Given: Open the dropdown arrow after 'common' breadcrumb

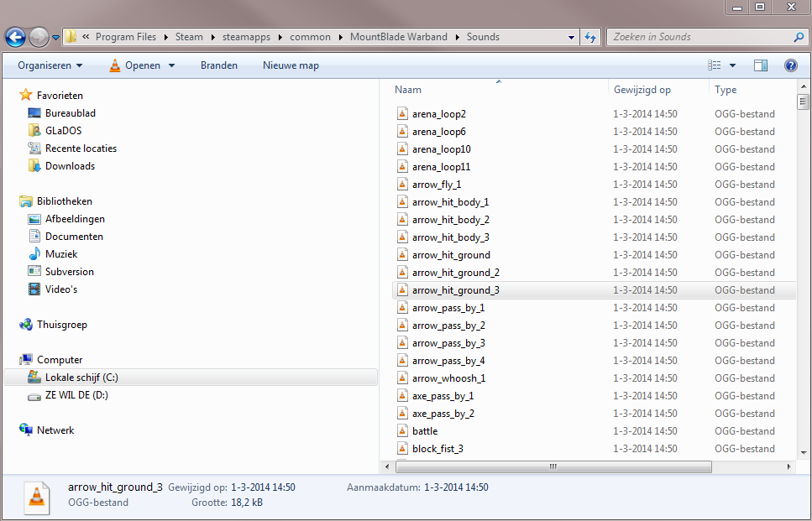Looking at the screenshot, I should (x=340, y=37).
